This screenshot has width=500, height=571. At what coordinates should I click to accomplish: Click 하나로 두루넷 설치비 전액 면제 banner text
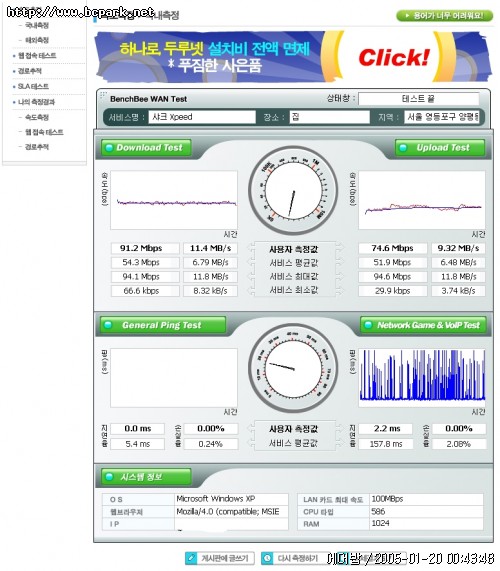pos(215,48)
